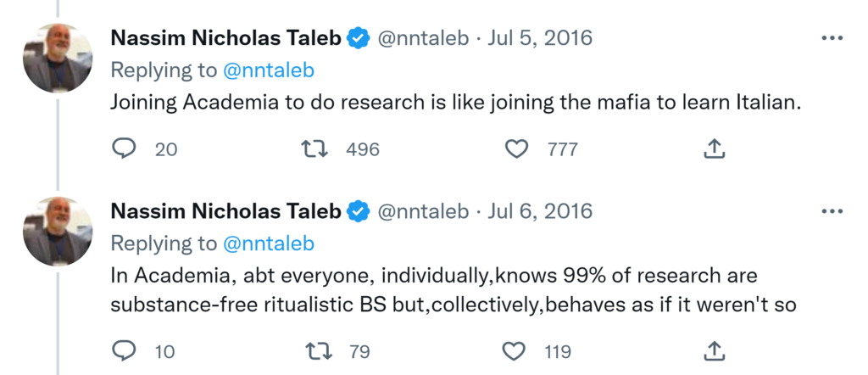Click the second tweet's profile avatar

(x=58, y=231)
